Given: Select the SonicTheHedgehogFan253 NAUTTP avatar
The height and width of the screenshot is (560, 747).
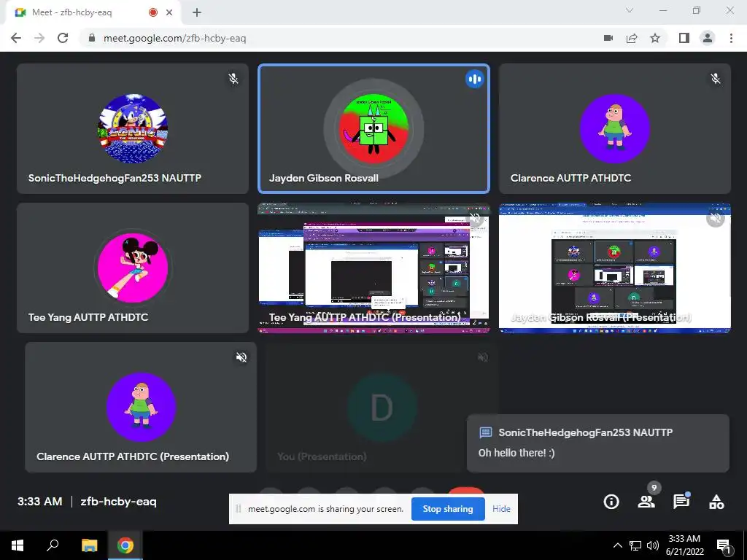Looking at the screenshot, I should [133, 128].
